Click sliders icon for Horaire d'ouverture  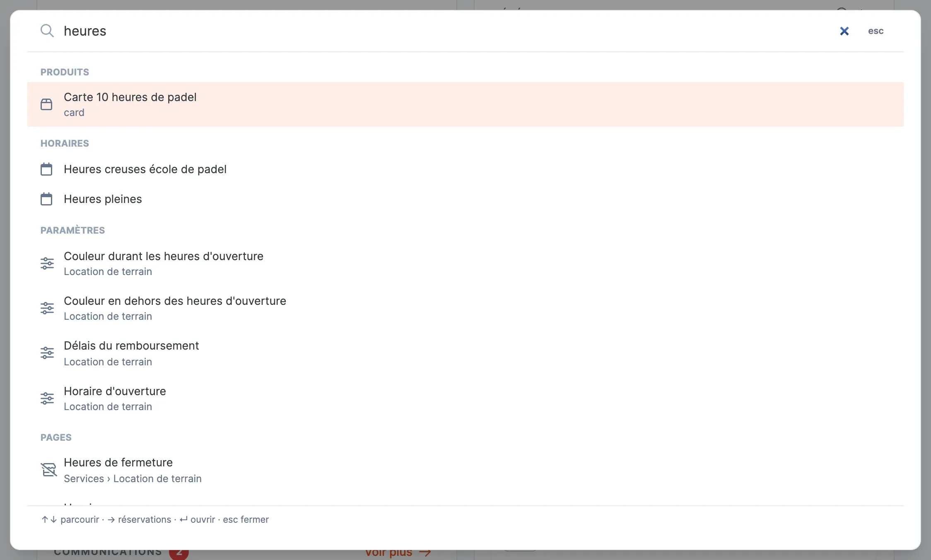(47, 398)
